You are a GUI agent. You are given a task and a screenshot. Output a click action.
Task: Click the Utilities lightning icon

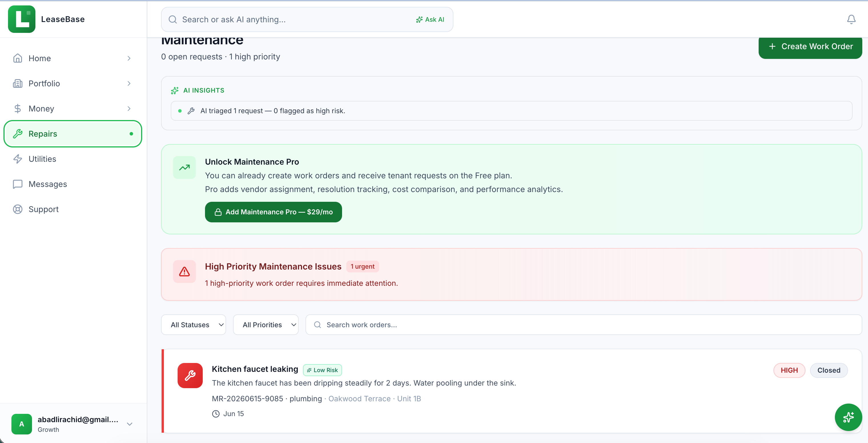17,159
